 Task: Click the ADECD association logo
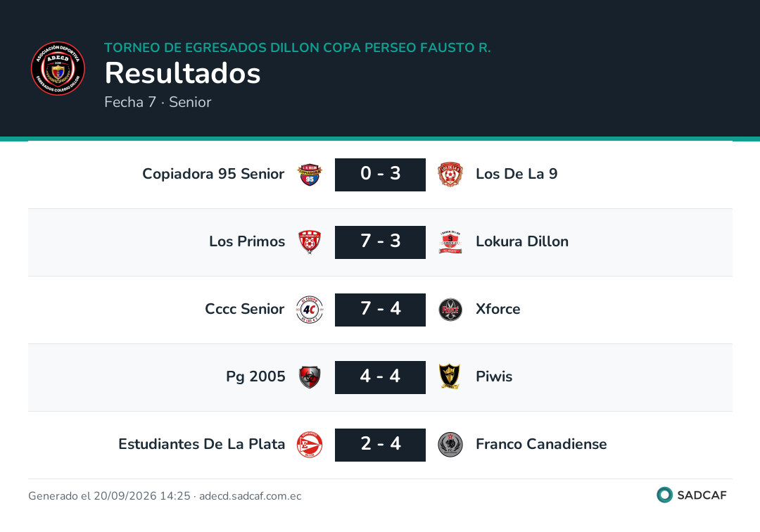pos(58,68)
